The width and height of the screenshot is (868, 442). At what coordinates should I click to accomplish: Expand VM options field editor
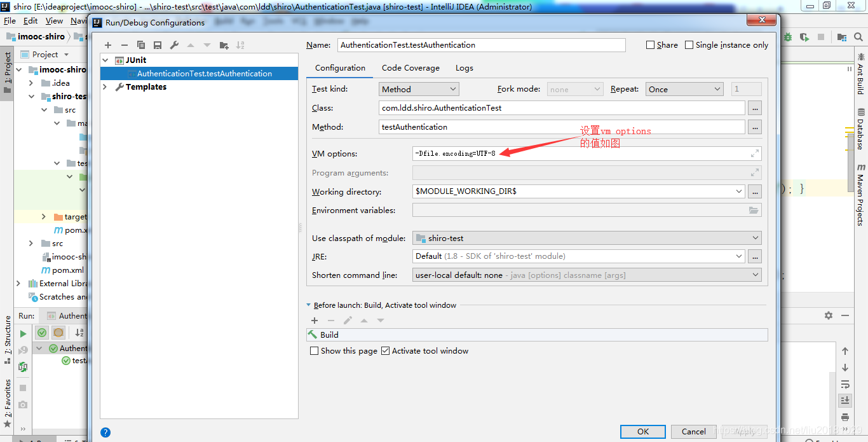pos(754,153)
